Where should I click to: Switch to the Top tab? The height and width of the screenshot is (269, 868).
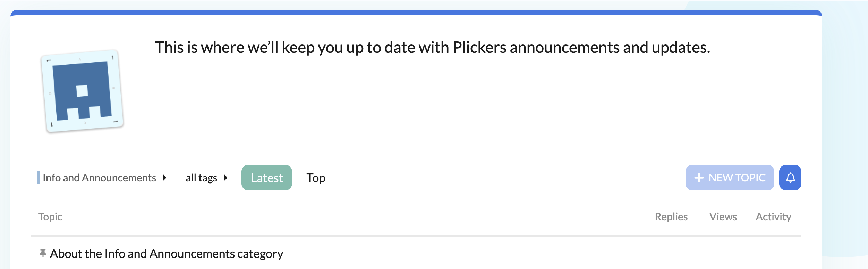tap(316, 178)
